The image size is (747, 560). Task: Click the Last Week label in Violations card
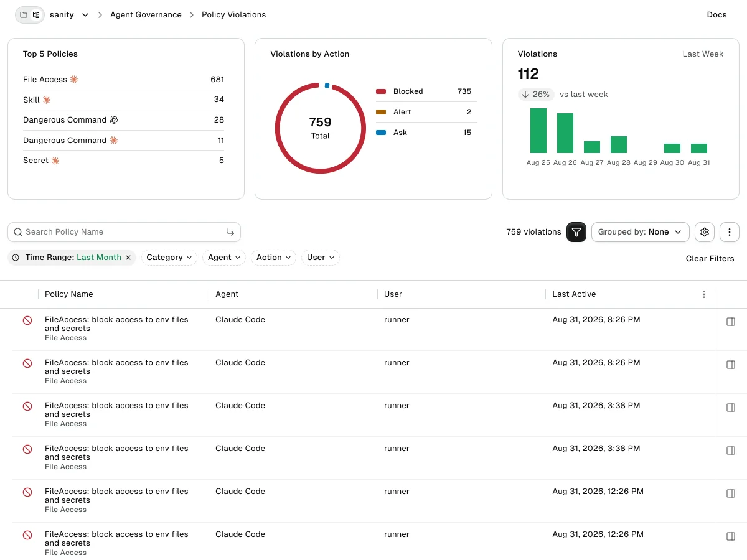coord(703,54)
